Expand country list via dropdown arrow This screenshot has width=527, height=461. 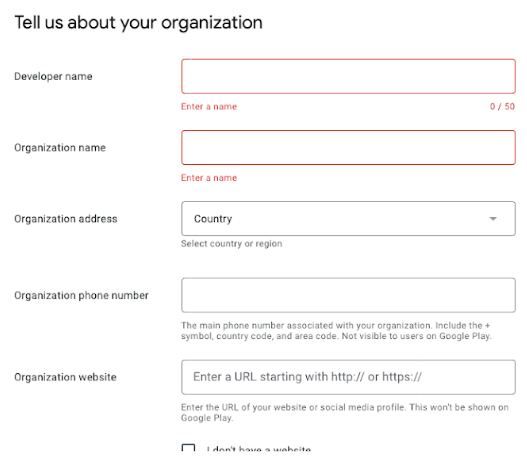[x=493, y=219]
